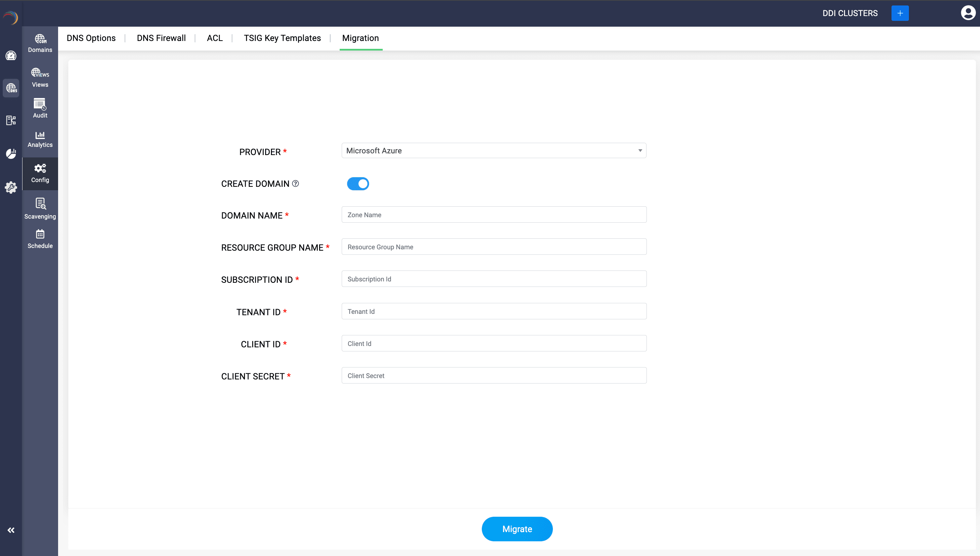The width and height of the screenshot is (980, 556).
Task: Click the Zone Name input field
Action: tap(494, 214)
